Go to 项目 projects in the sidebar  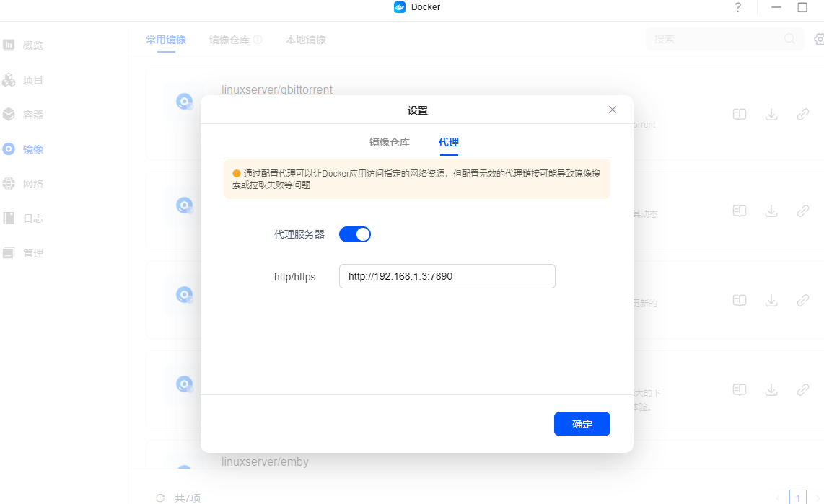coord(32,80)
